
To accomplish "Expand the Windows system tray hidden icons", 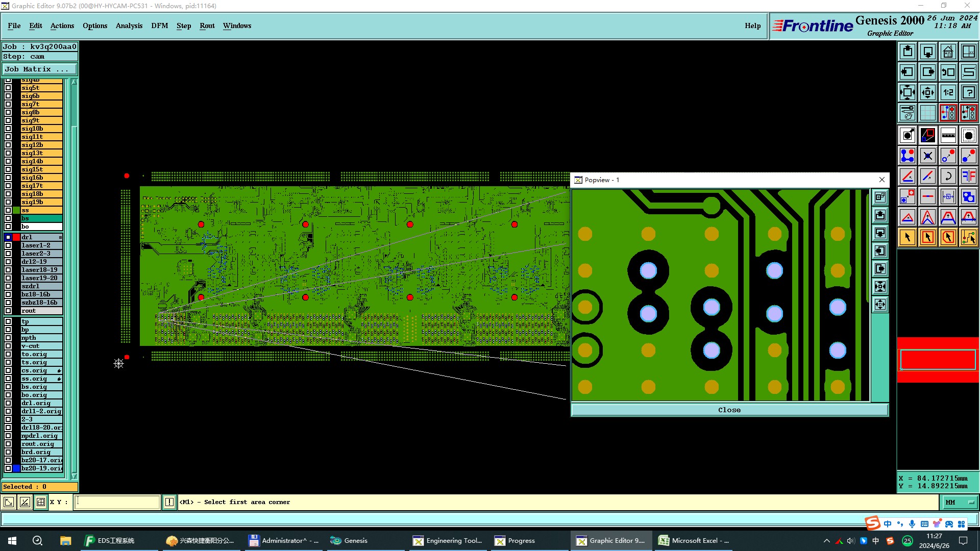I will 826,541.
